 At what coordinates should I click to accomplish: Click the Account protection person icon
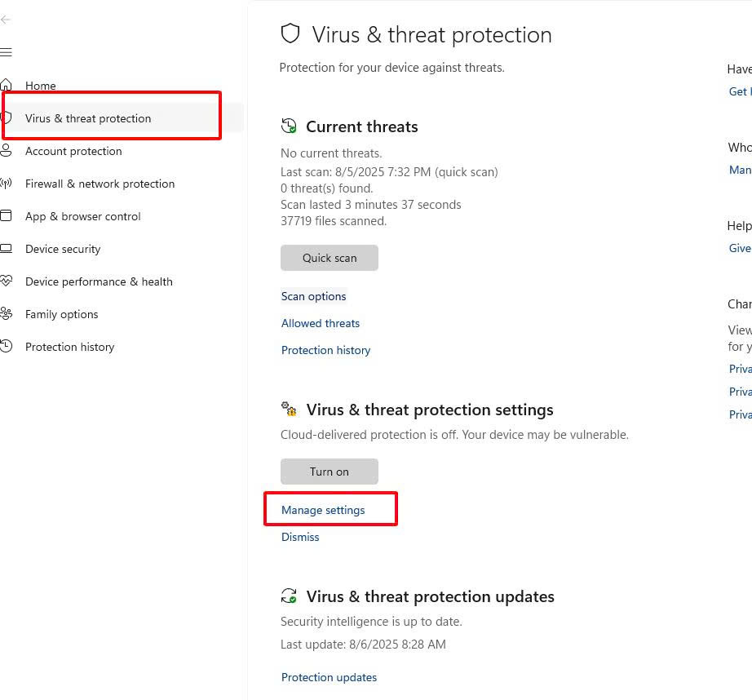point(6,151)
